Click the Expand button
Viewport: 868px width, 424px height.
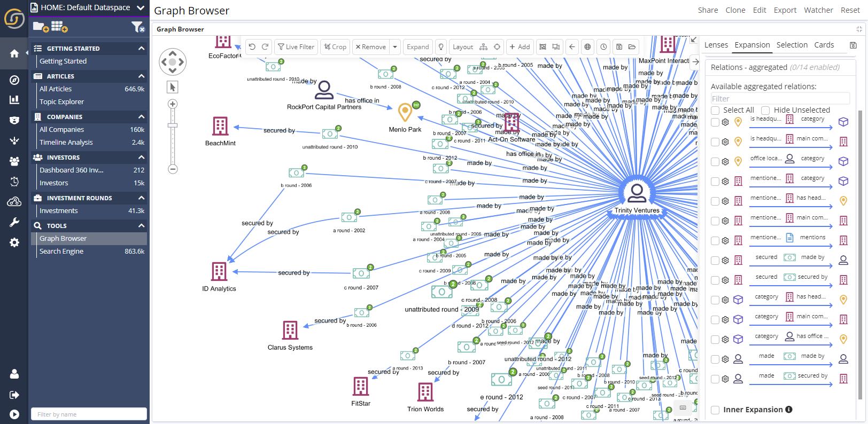click(x=418, y=47)
